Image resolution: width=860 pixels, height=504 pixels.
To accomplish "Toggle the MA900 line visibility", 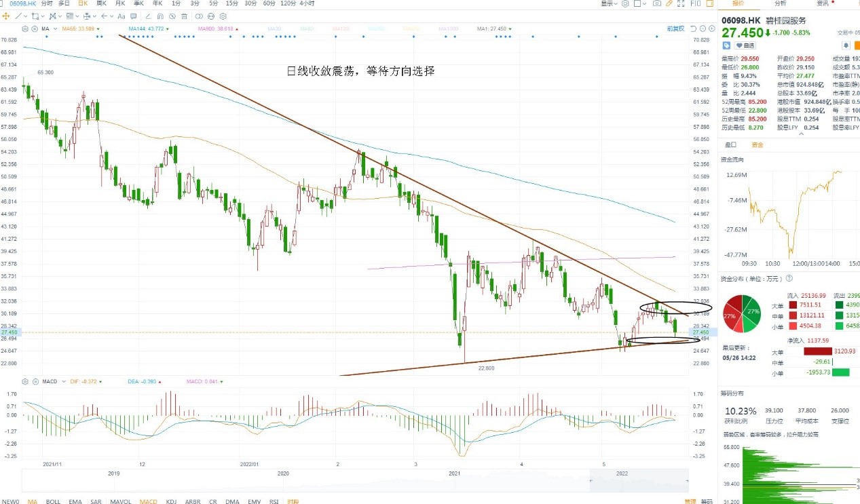I will [217, 28].
